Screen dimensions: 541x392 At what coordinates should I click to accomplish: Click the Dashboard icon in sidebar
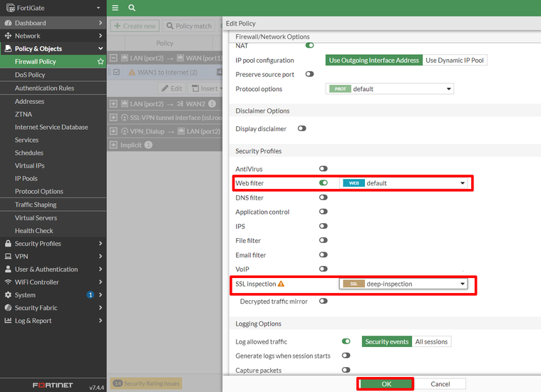(8, 23)
